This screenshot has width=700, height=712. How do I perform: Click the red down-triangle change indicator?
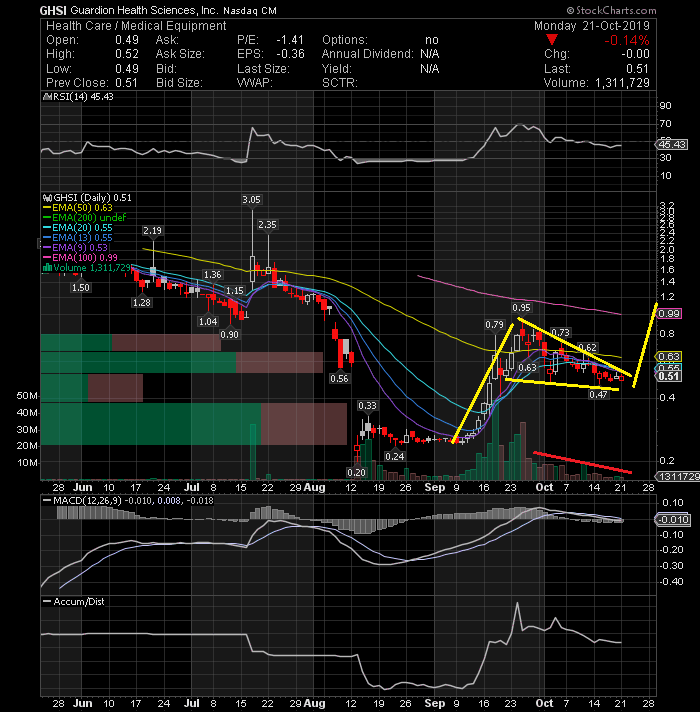(552, 39)
